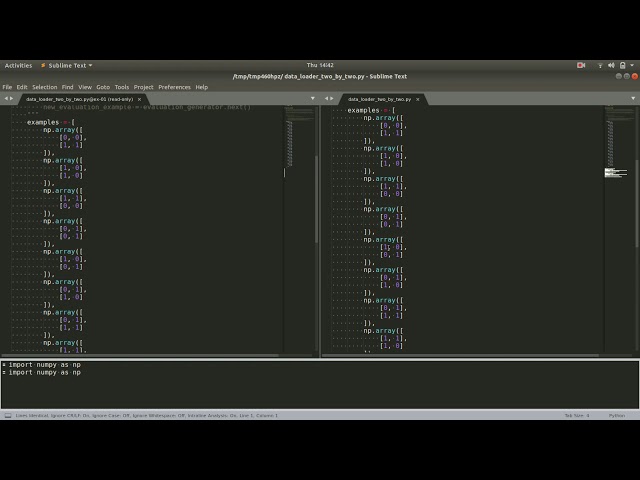Open the Help menu

pyautogui.click(x=202, y=87)
